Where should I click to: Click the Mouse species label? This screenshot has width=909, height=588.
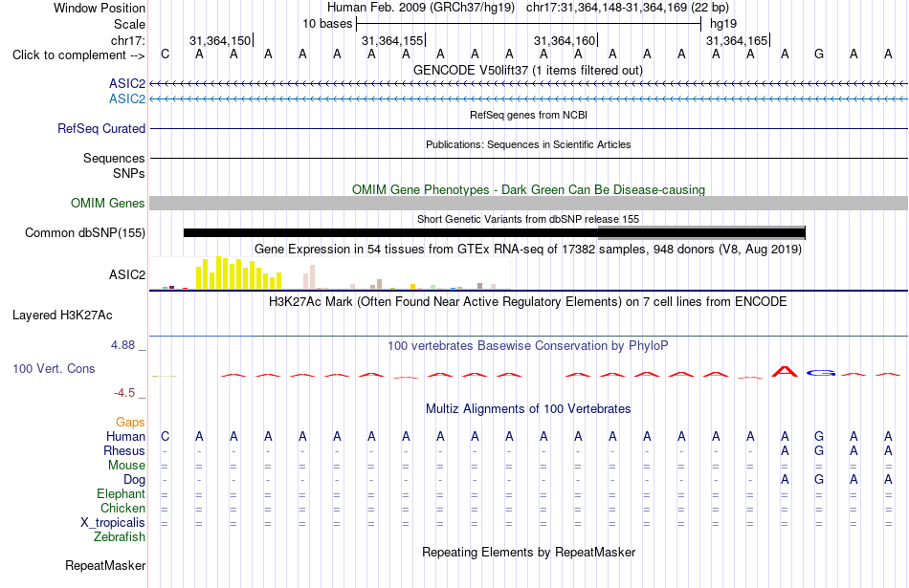(126, 466)
